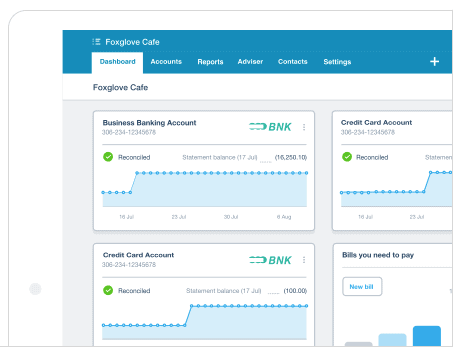Open the Settings menu
Image resolution: width=464 pixels, height=360 pixels.
coord(337,62)
